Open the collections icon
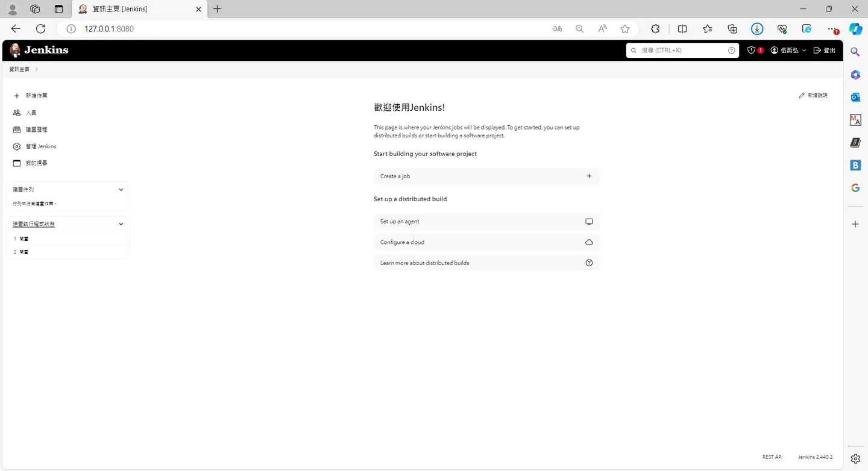Image resolution: width=868 pixels, height=471 pixels. click(732, 29)
